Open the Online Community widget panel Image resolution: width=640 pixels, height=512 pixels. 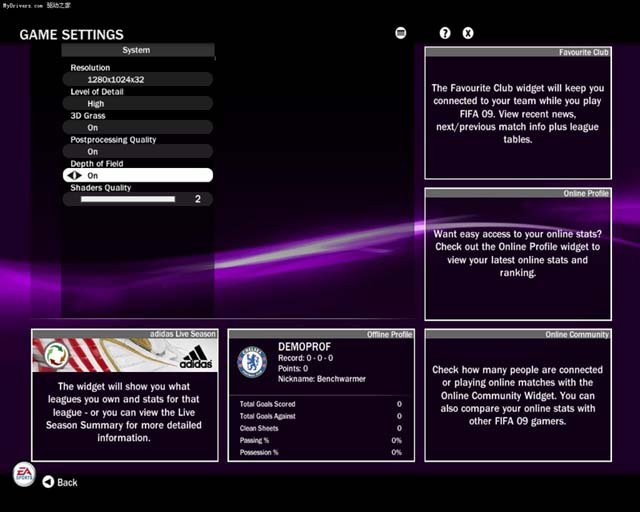click(x=518, y=395)
